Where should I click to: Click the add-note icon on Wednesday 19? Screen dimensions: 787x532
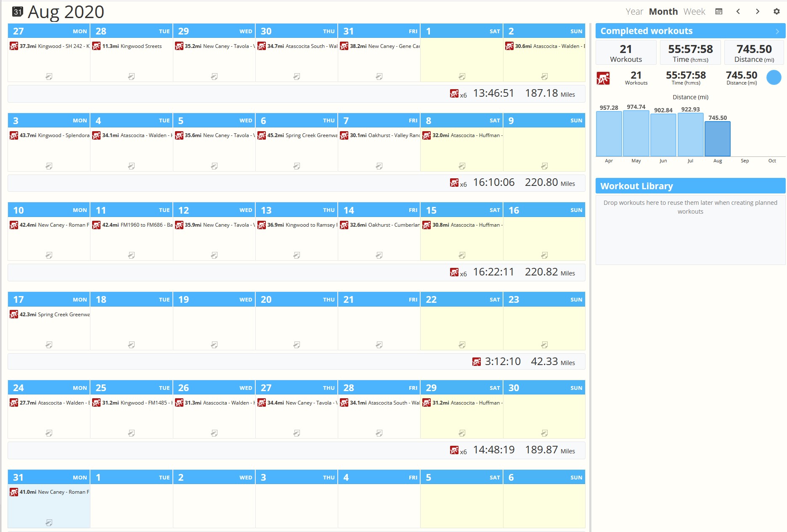point(214,345)
